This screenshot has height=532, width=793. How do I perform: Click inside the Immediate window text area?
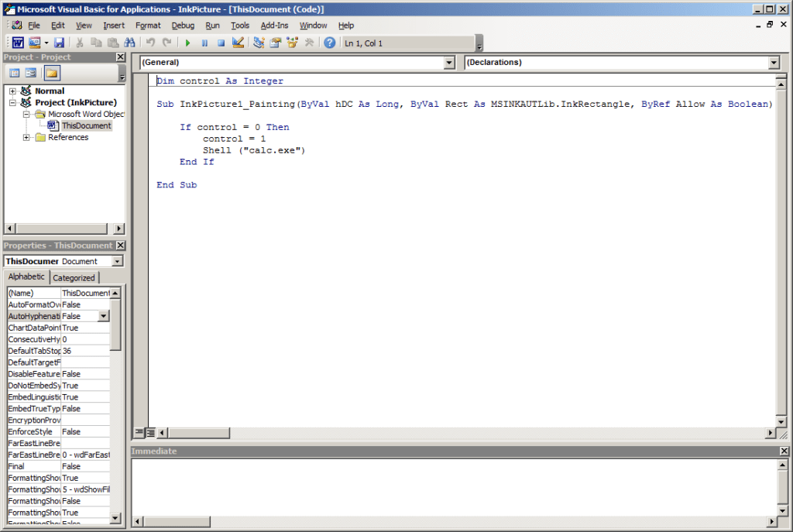coord(454,487)
